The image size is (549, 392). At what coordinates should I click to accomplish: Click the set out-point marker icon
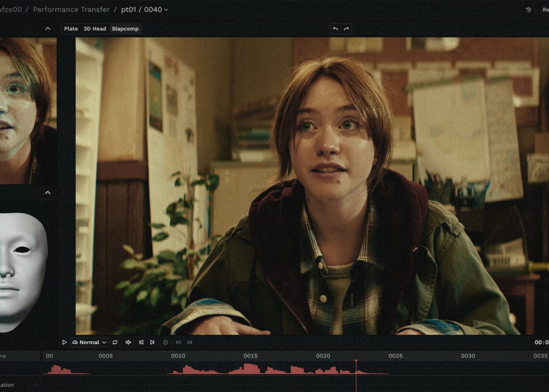tap(189, 342)
